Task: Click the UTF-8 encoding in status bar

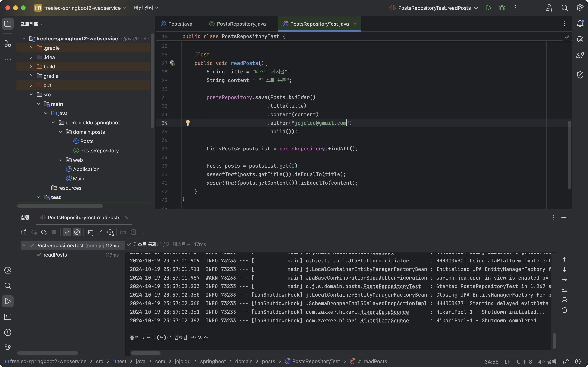Action: [524, 361]
